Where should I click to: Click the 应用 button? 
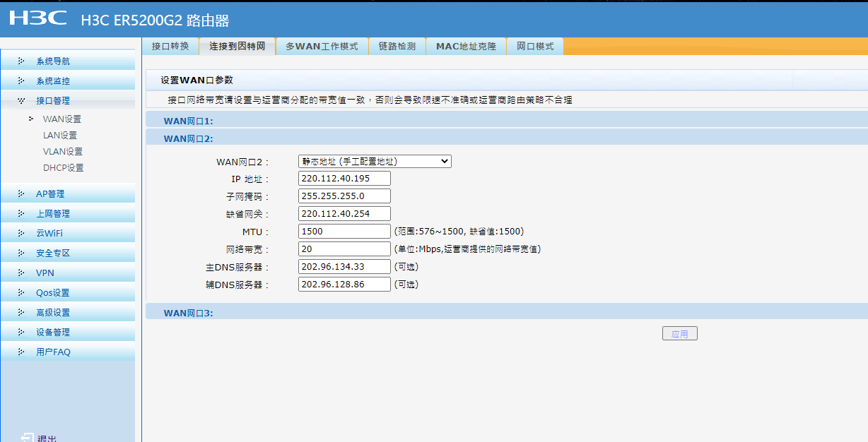pyautogui.click(x=680, y=334)
